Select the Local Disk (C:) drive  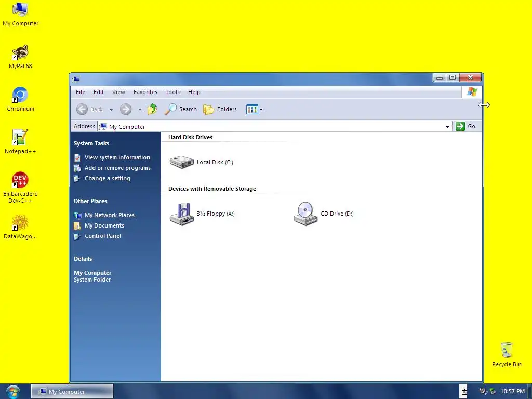(201, 162)
